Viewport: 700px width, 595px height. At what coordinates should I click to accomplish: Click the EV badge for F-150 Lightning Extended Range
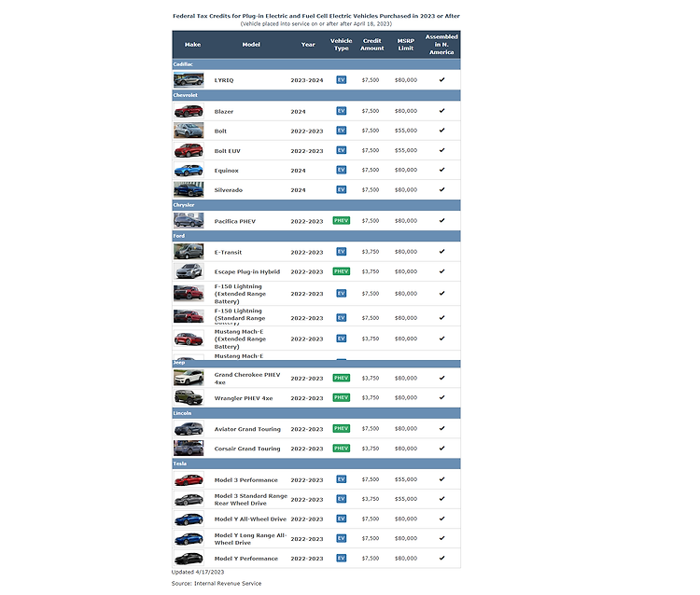(341, 294)
